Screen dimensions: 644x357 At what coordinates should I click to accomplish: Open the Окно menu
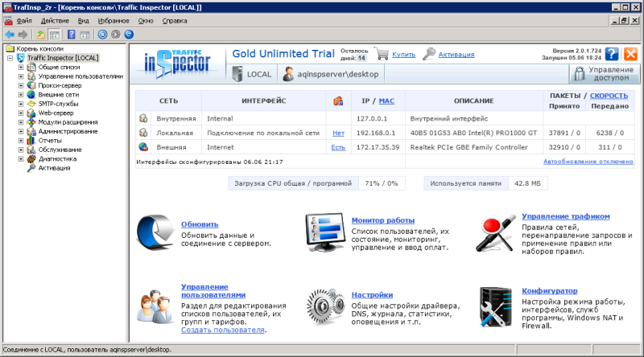click(146, 21)
